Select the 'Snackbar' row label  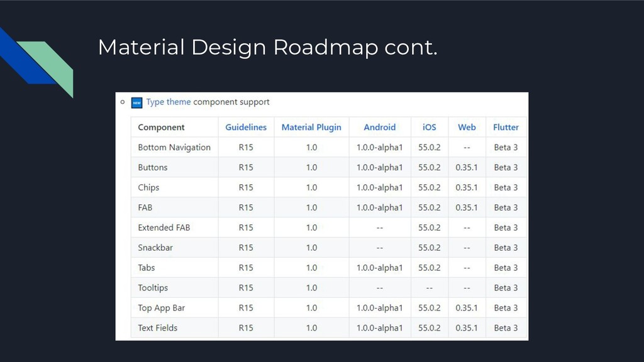[155, 248]
